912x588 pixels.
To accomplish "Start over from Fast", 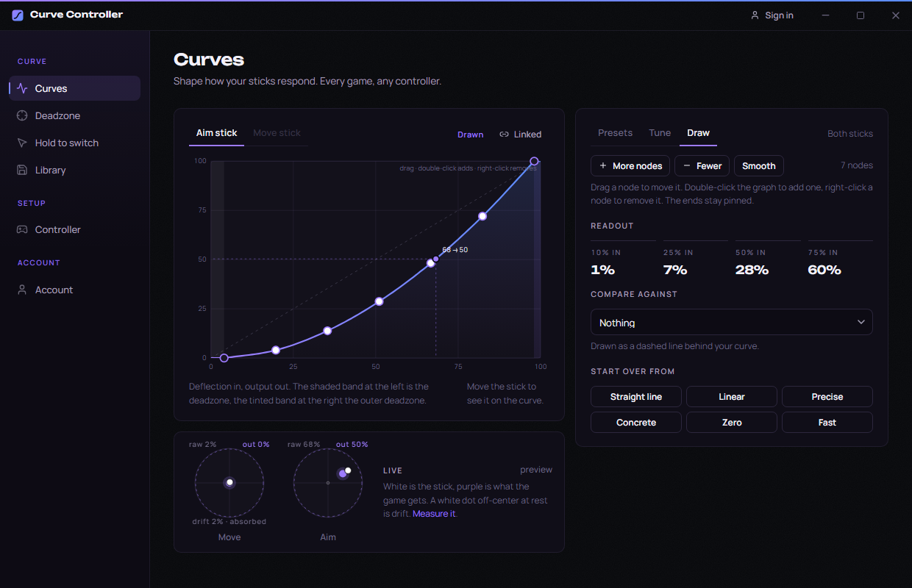I will coord(827,423).
